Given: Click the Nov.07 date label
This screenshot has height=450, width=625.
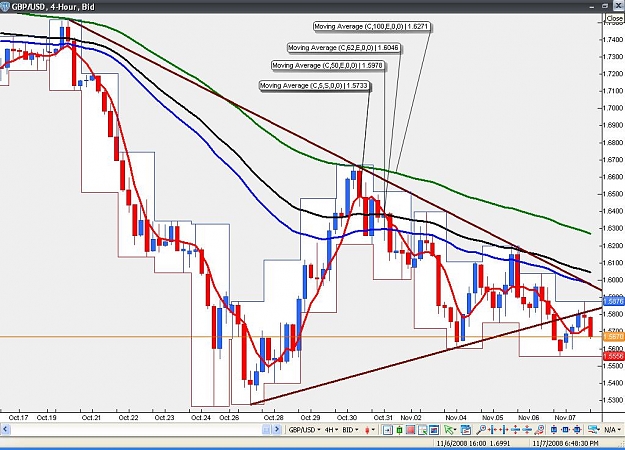Looking at the screenshot, I should click(x=565, y=418).
